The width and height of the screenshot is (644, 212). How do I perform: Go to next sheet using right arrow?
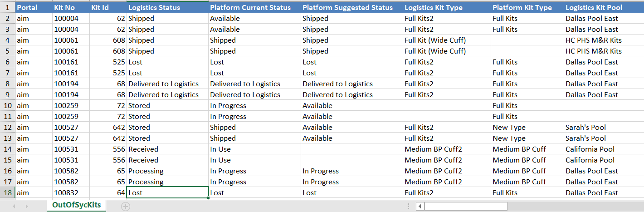coord(28,206)
